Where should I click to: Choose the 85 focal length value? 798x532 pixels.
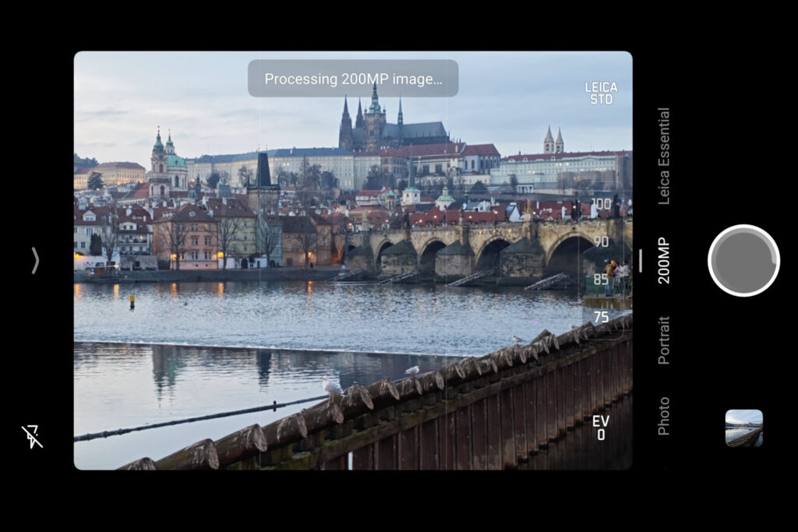coord(601,279)
